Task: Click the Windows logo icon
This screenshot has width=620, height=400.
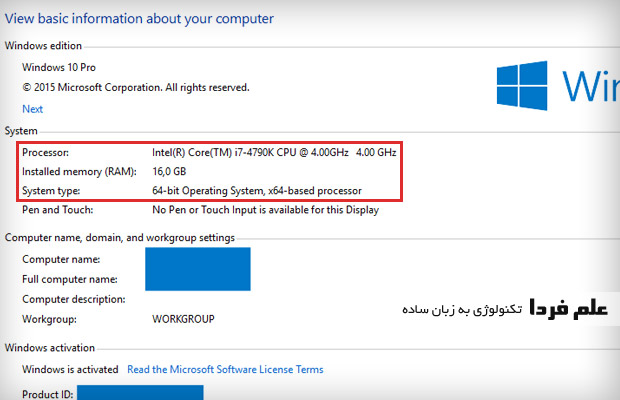Action: pos(522,84)
